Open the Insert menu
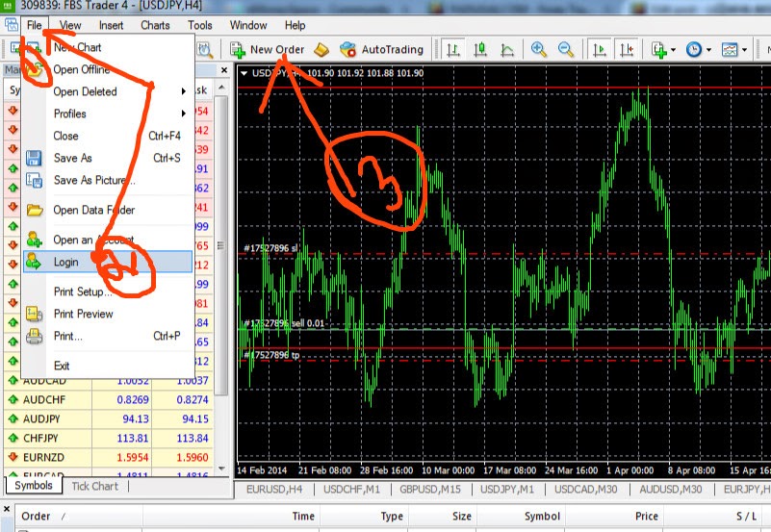Screen dimensions: 771x532 pyautogui.click(x=111, y=25)
